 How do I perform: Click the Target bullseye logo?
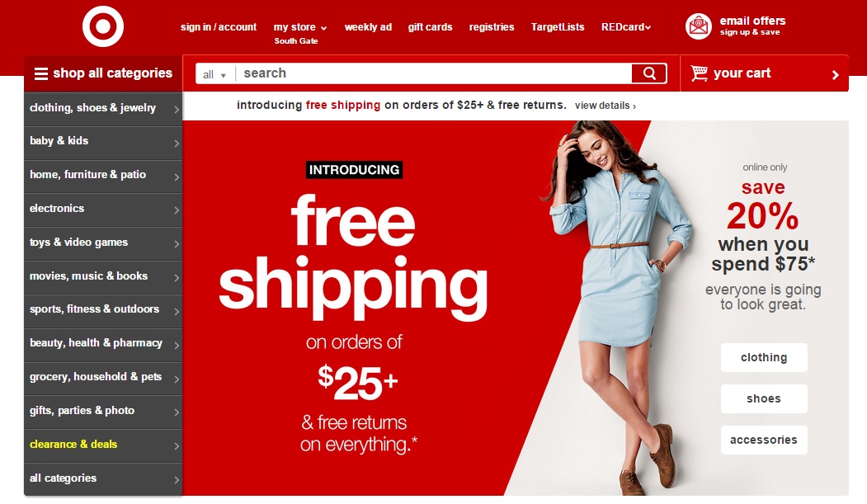tap(103, 26)
